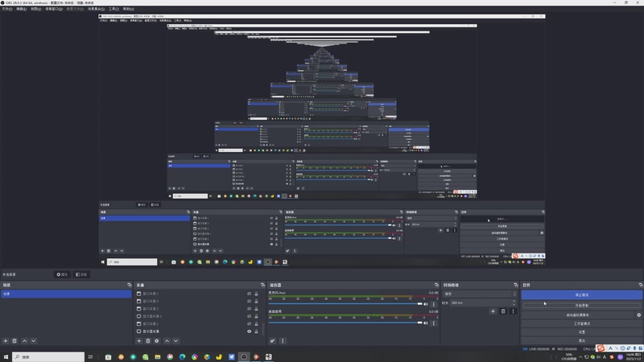Screen dimensions: 644x362
Task: Show hidden system tray icons chevron
Action: click(580, 357)
